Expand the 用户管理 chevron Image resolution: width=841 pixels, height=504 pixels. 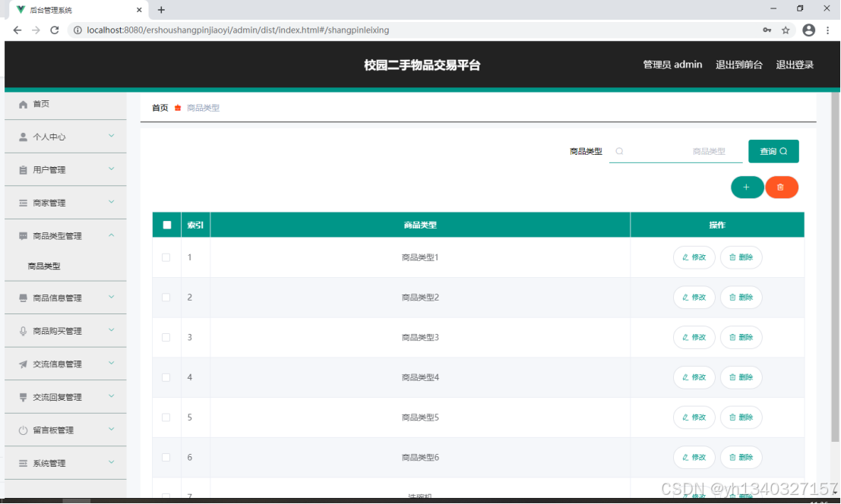(x=112, y=169)
